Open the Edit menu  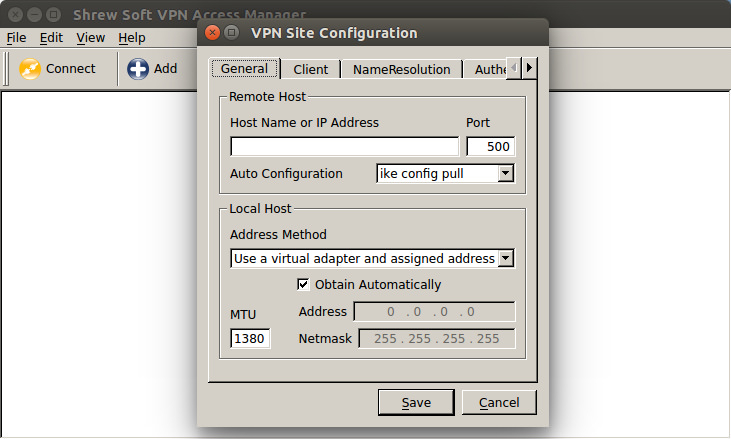[x=51, y=38]
